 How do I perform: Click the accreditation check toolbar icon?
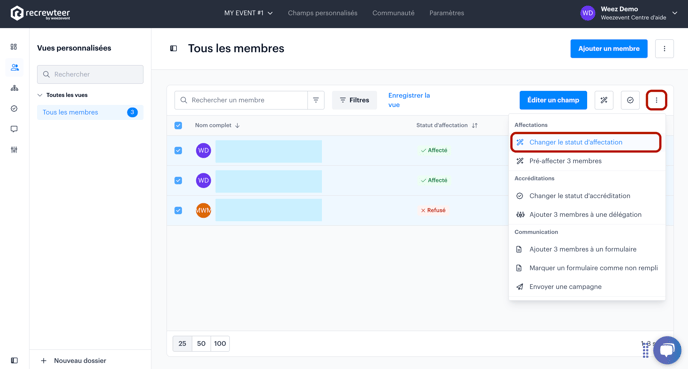(630, 100)
